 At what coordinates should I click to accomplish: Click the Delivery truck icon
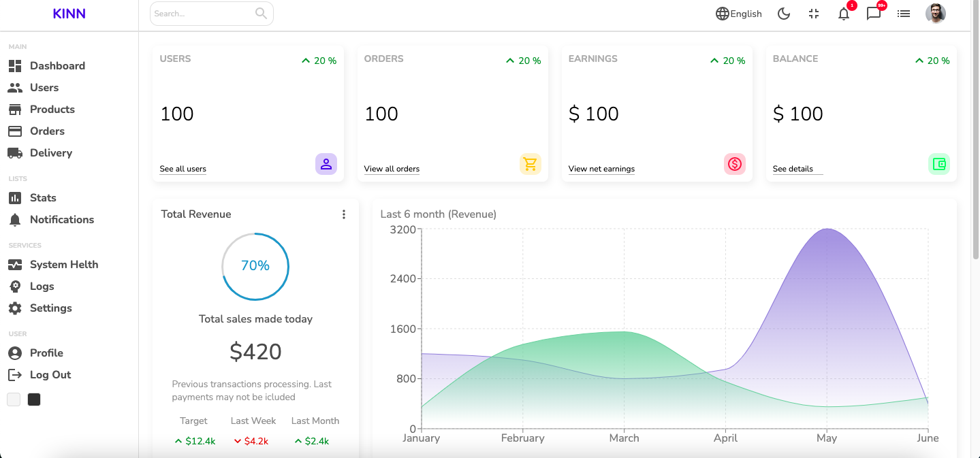click(15, 153)
